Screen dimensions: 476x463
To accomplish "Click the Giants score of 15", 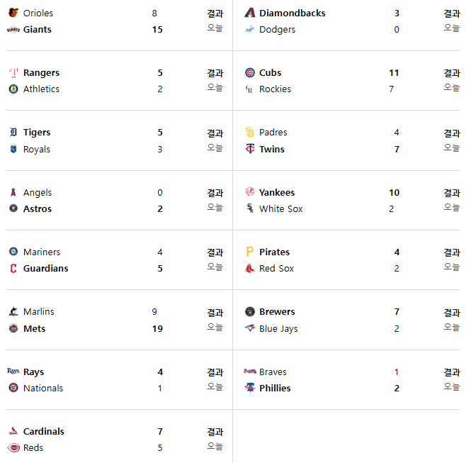I will [x=157, y=30].
